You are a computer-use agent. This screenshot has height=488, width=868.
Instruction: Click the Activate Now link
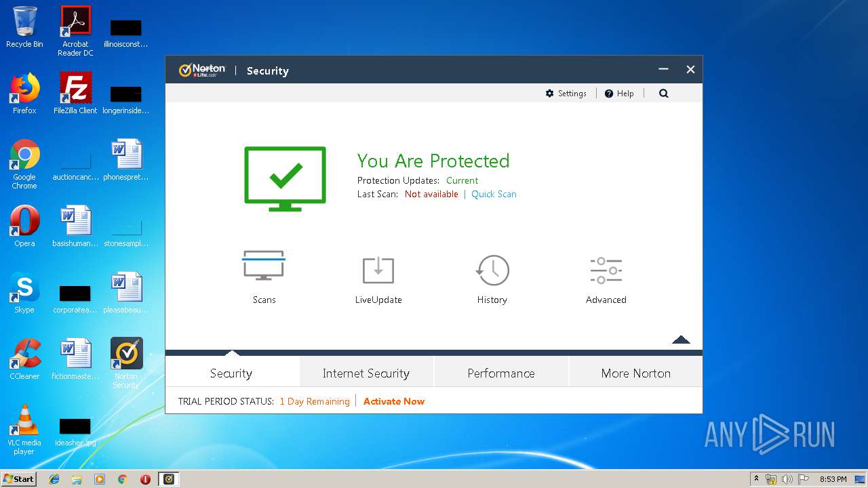394,401
